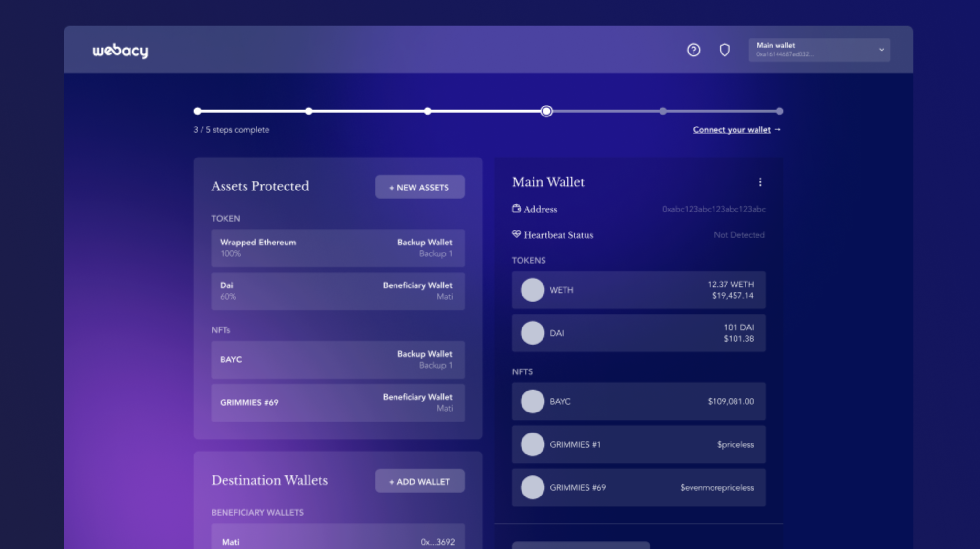Click the shield security icon
This screenshot has width=980, height=549.
pos(724,50)
